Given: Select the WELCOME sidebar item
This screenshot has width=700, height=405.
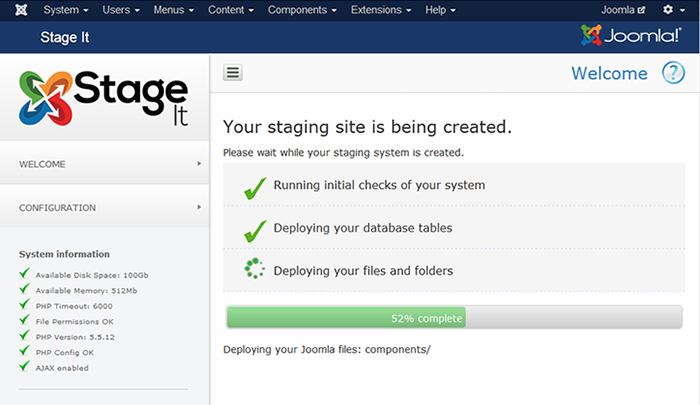Looking at the screenshot, I should point(104,164).
